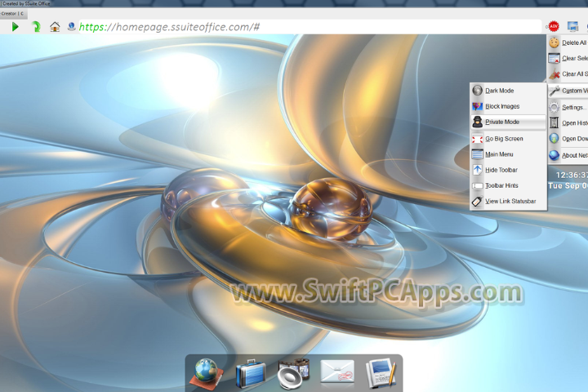The width and height of the screenshot is (588, 392).
Task: Open the blue briefcase dock icon
Action: [x=250, y=373]
